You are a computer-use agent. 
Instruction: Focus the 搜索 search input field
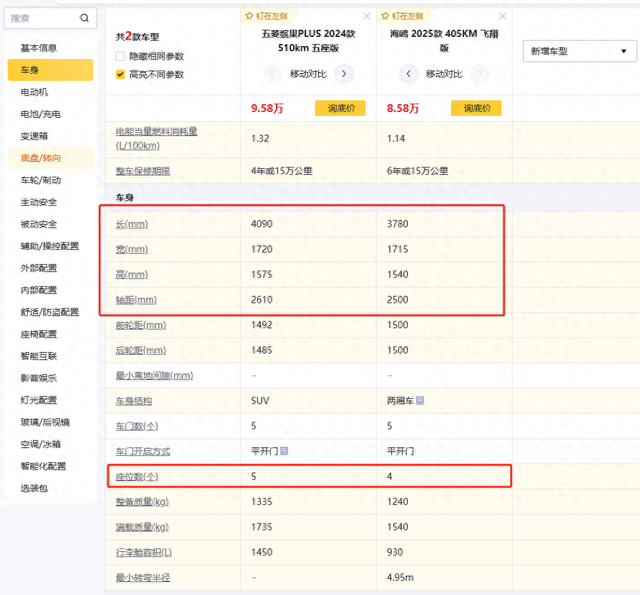pyautogui.click(x=38, y=18)
